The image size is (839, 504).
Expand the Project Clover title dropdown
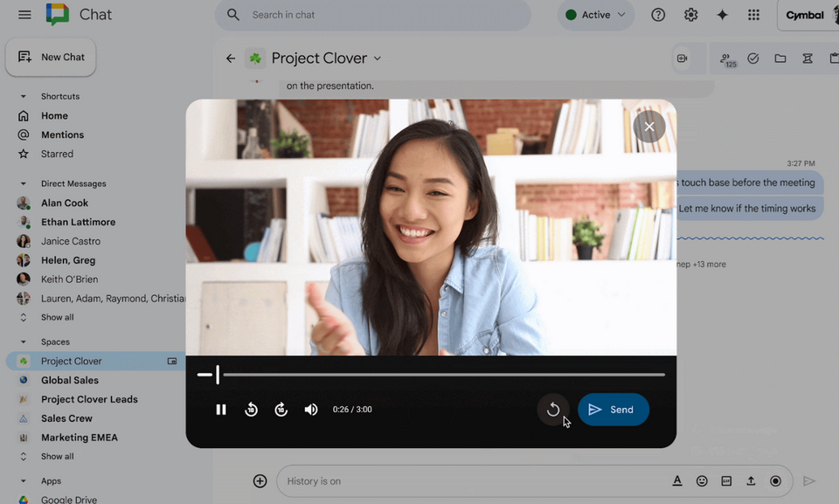pyautogui.click(x=378, y=59)
